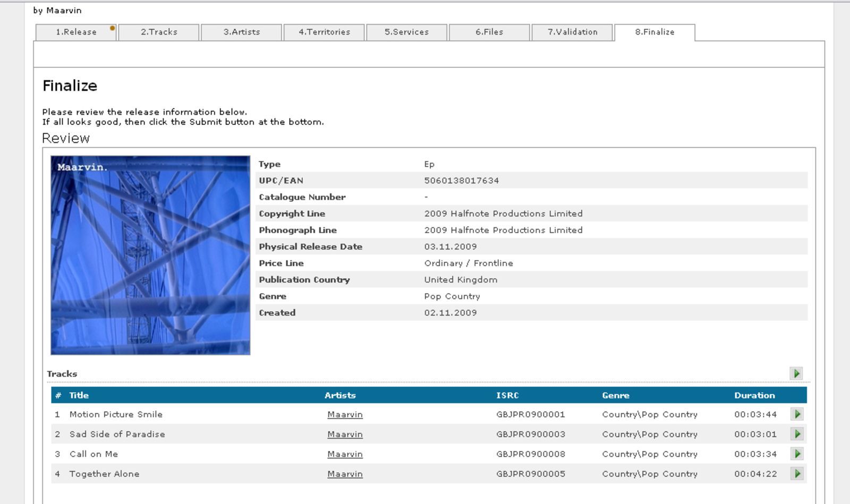Click the Finalize heading

pyautogui.click(x=70, y=86)
